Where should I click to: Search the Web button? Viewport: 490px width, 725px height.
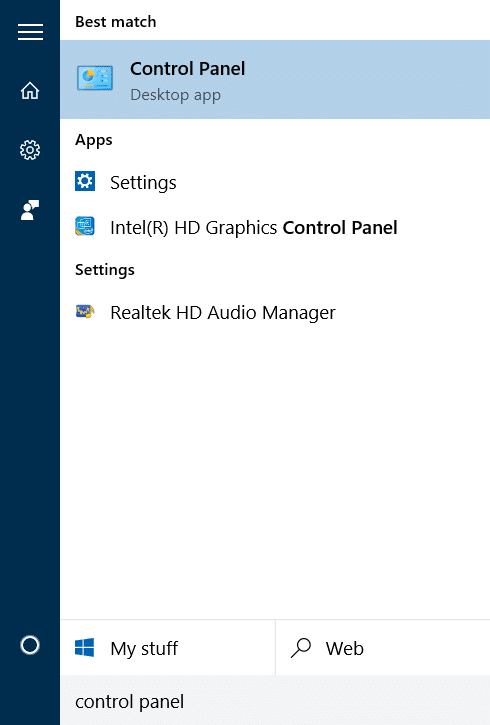(x=383, y=648)
